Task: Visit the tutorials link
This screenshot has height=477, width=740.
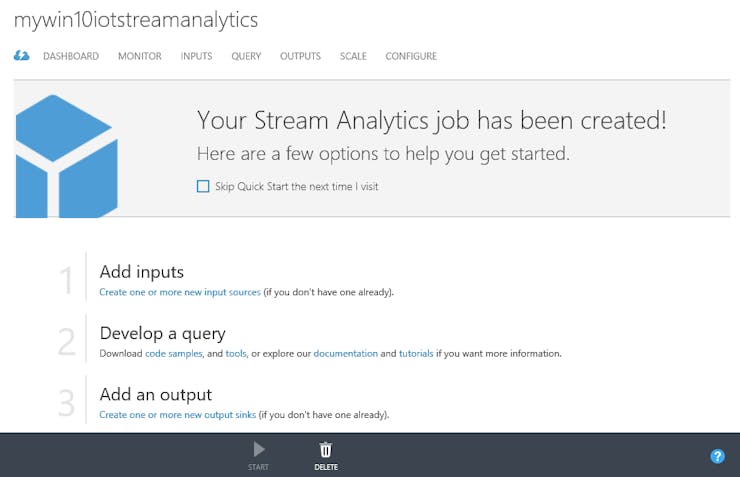Action: click(x=416, y=353)
